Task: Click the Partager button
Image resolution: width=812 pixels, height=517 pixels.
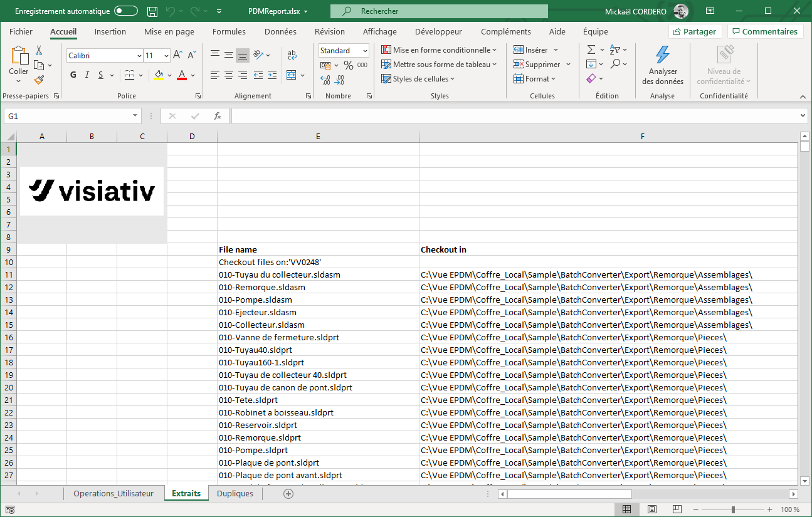Action: (x=695, y=31)
